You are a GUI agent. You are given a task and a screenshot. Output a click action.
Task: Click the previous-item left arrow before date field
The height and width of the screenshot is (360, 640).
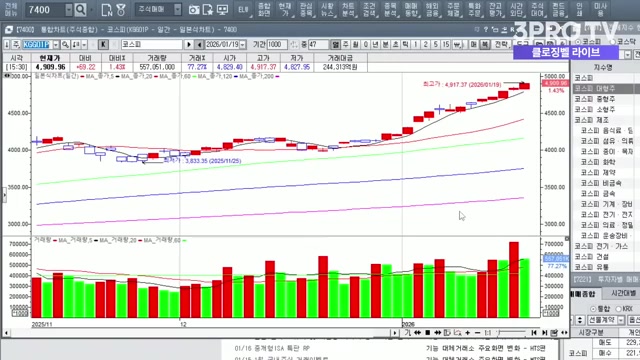199,44
